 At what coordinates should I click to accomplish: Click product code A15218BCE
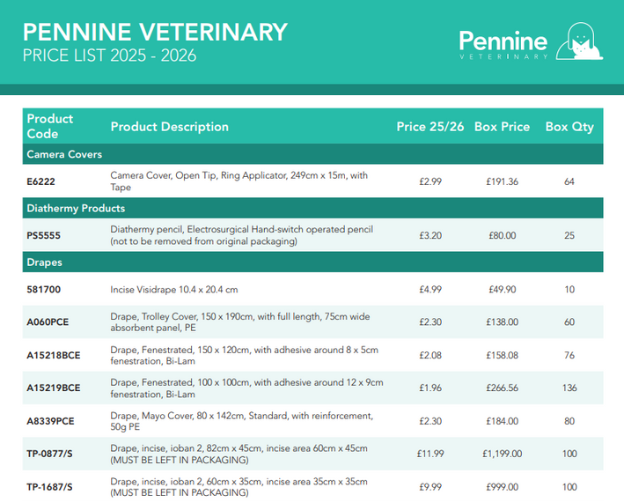point(54,355)
